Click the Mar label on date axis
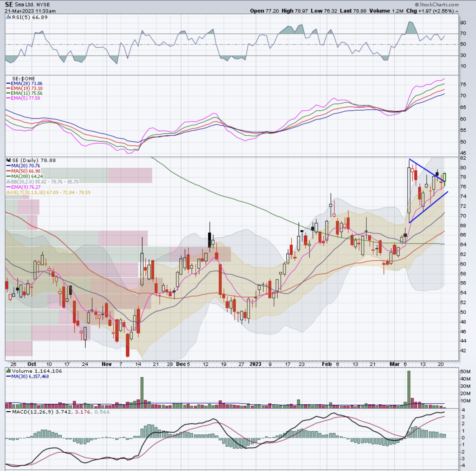 click(x=395, y=364)
